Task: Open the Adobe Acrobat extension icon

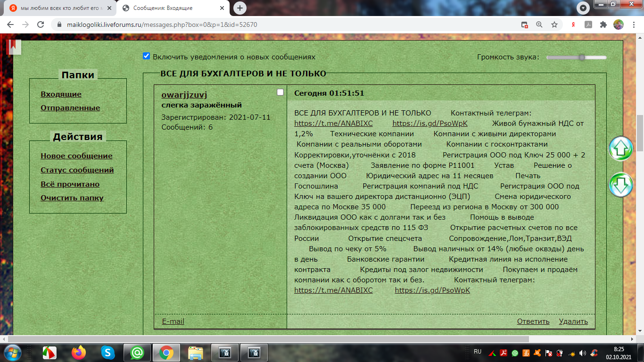Action: point(588,25)
